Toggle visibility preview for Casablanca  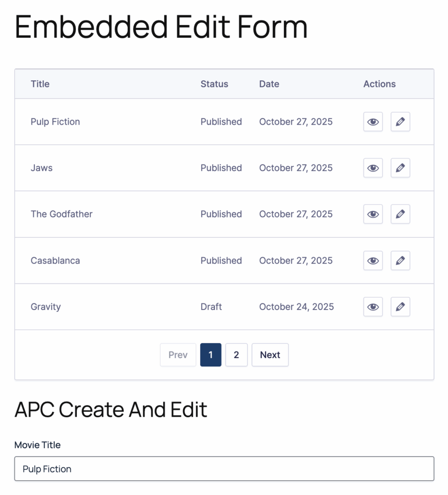[373, 261]
